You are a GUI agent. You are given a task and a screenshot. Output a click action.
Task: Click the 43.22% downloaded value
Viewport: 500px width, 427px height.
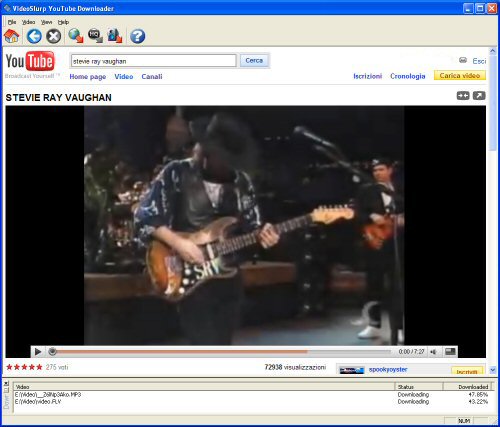click(478, 402)
